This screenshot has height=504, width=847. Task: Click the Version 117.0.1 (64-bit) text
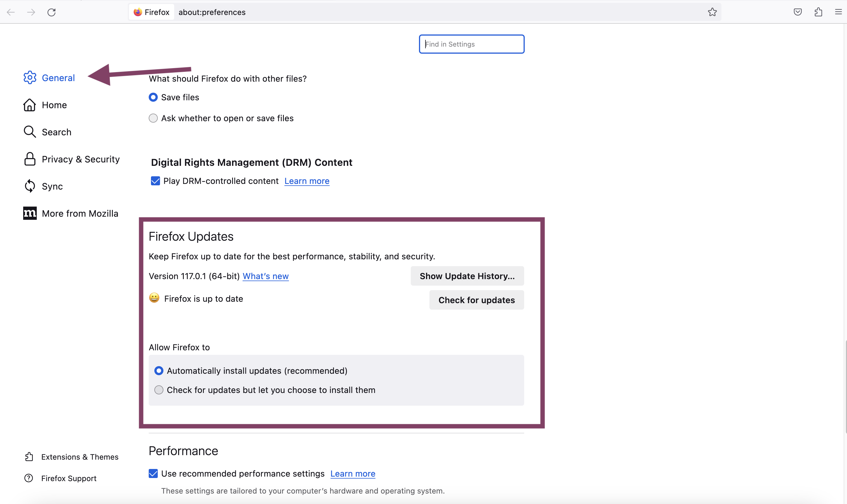(194, 276)
